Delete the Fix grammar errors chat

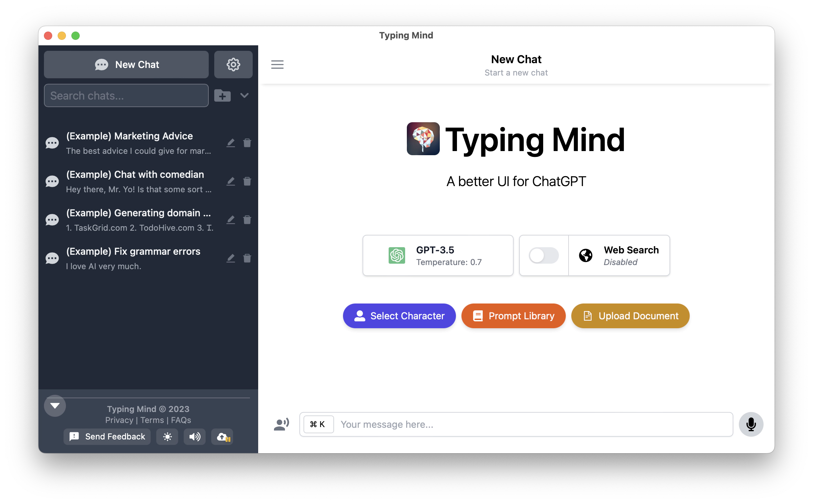pyautogui.click(x=247, y=258)
